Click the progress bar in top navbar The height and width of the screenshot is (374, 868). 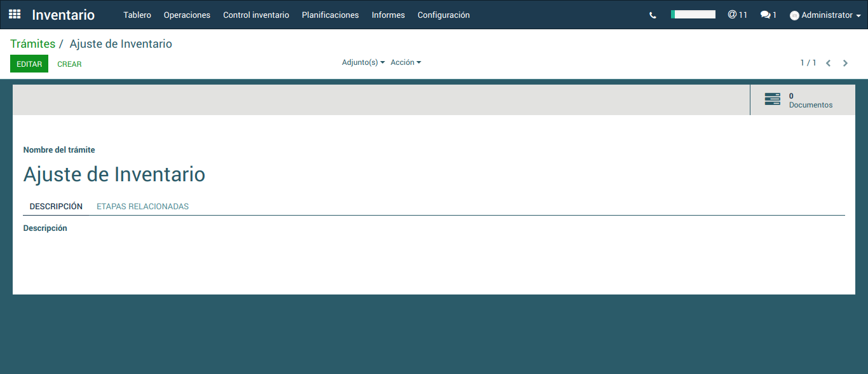(693, 14)
